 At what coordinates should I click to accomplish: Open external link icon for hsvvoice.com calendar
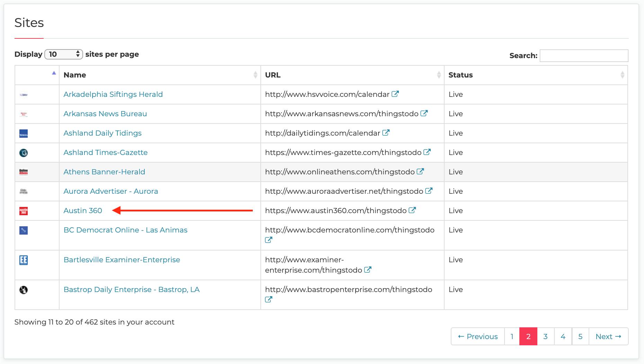(395, 94)
